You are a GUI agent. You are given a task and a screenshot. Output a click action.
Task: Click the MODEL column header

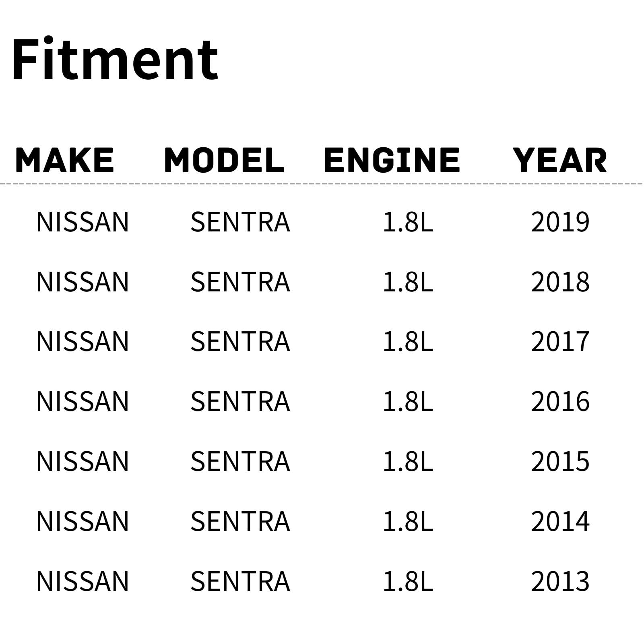tap(224, 160)
